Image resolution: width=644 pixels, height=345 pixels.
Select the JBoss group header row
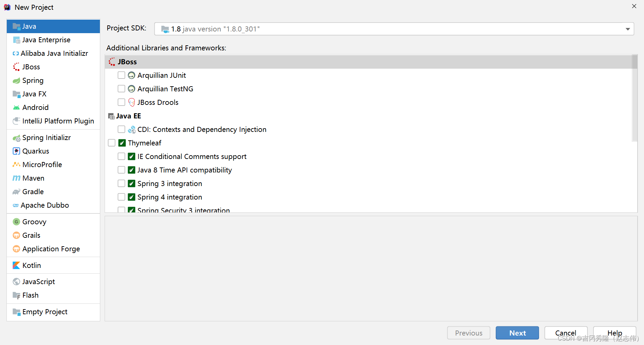(368, 62)
